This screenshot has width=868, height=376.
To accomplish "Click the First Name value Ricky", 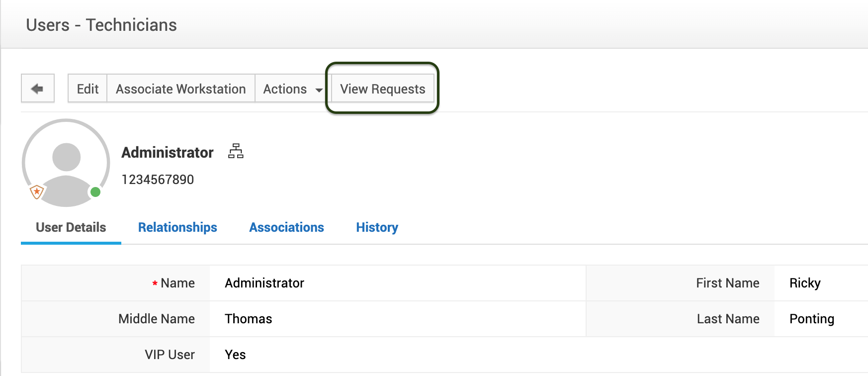I will [x=805, y=283].
